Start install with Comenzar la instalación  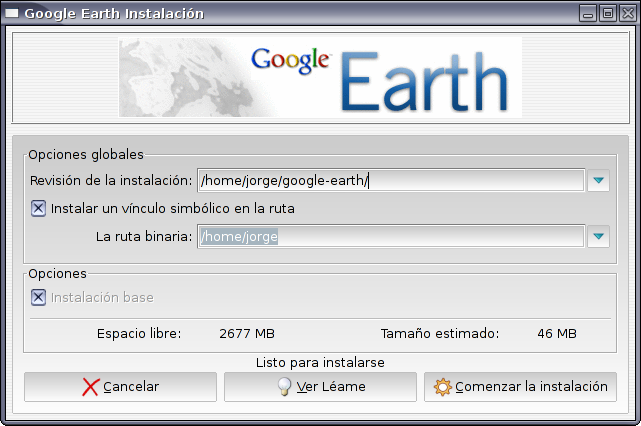520,387
